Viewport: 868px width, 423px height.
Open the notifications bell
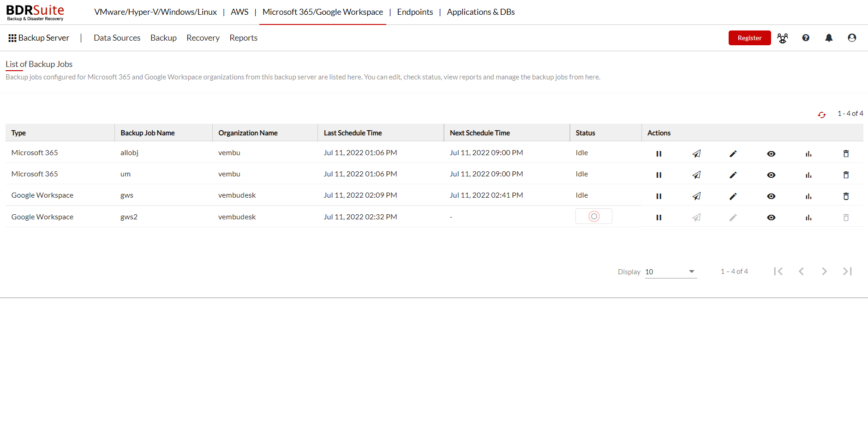pos(829,38)
